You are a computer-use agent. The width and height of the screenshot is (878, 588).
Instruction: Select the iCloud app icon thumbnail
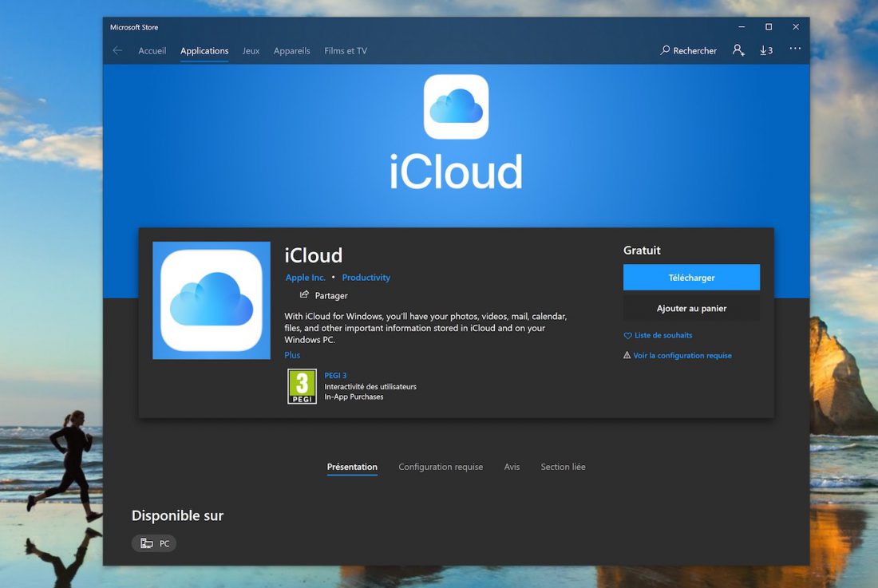[211, 300]
